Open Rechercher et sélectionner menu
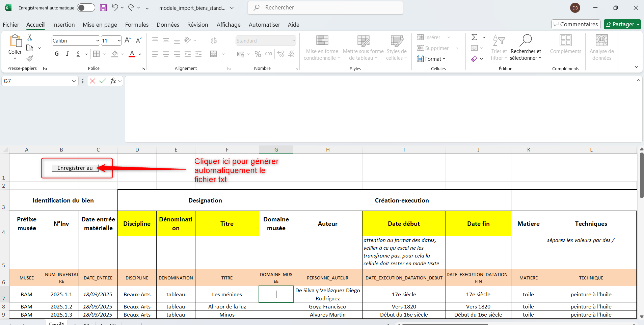This screenshot has height=325, width=644. [x=526, y=48]
